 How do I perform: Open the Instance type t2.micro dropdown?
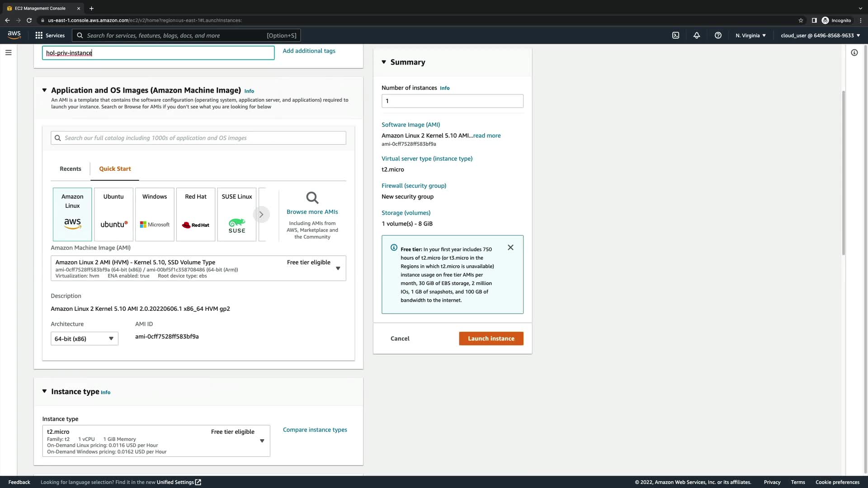pyautogui.click(x=262, y=441)
